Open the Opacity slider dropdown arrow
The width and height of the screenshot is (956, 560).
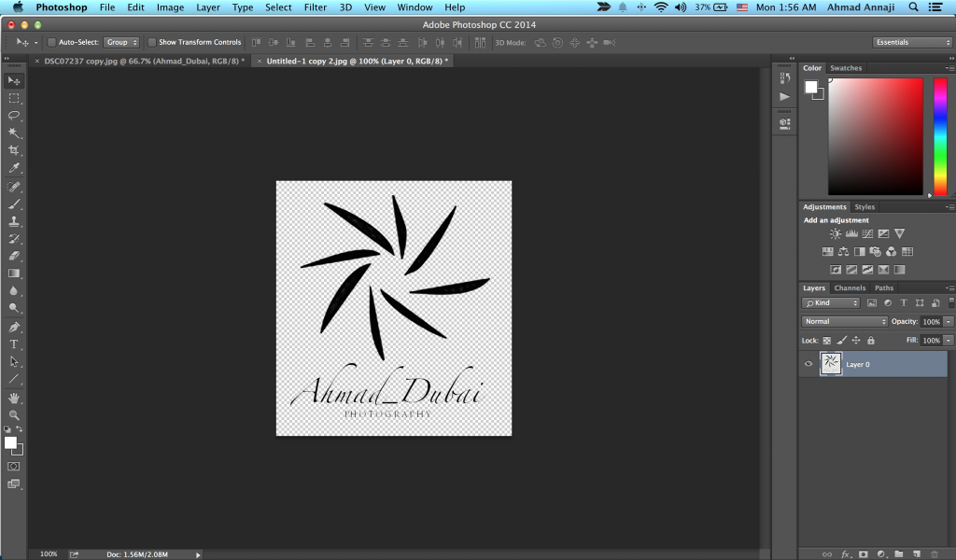tap(949, 322)
